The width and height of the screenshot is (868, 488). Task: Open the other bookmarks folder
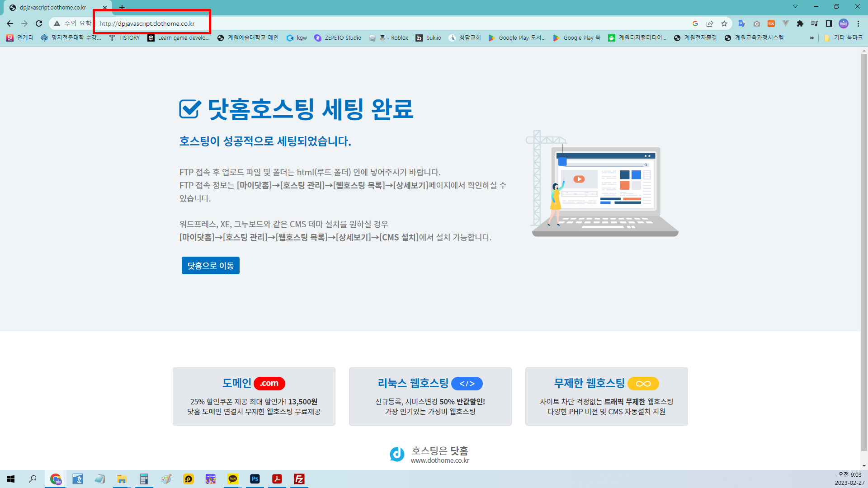[x=844, y=38]
